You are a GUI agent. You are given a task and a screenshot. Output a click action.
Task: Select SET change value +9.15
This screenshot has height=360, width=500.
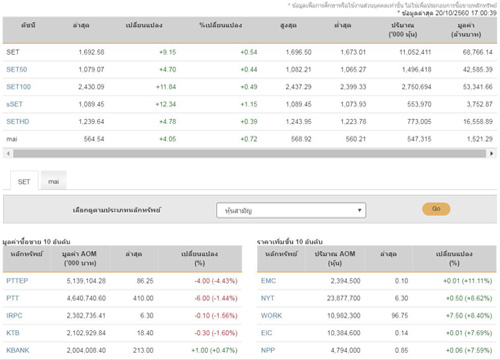point(168,52)
